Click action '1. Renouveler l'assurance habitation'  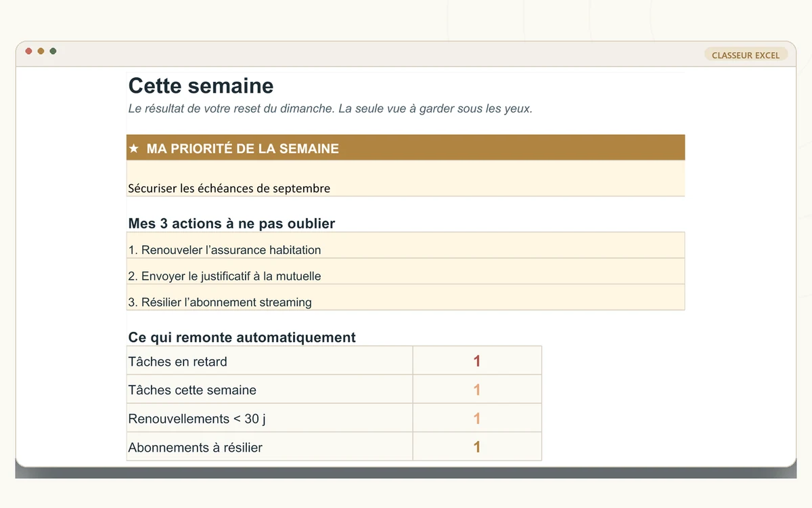pyautogui.click(x=405, y=245)
